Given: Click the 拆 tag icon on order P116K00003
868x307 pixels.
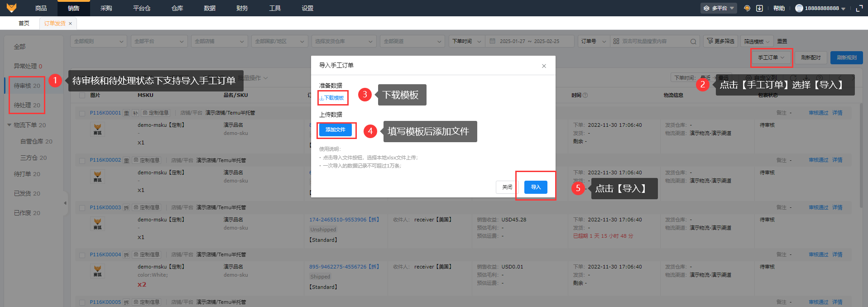Looking at the screenshot, I should (x=126, y=207).
